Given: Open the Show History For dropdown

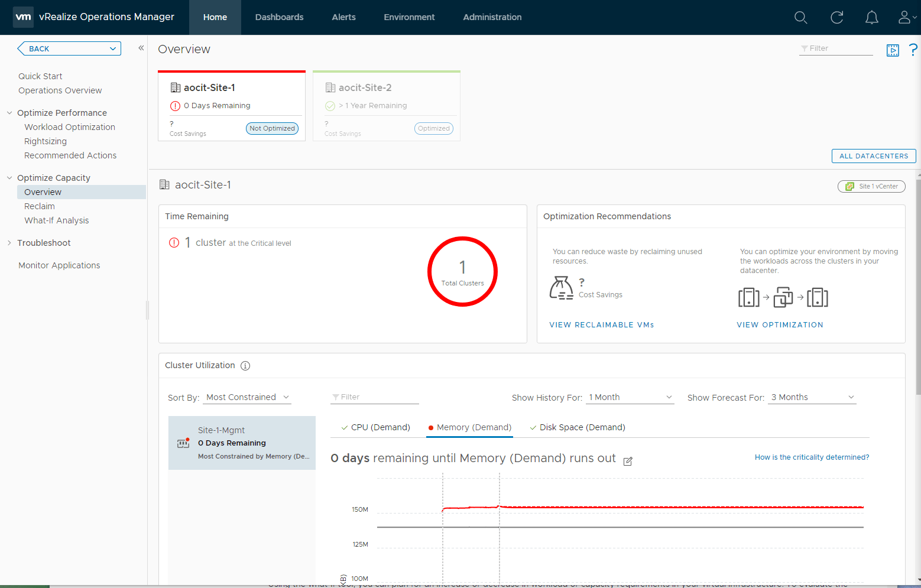Looking at the screenshot, I should pyautogui.click(x=630, y=398).
